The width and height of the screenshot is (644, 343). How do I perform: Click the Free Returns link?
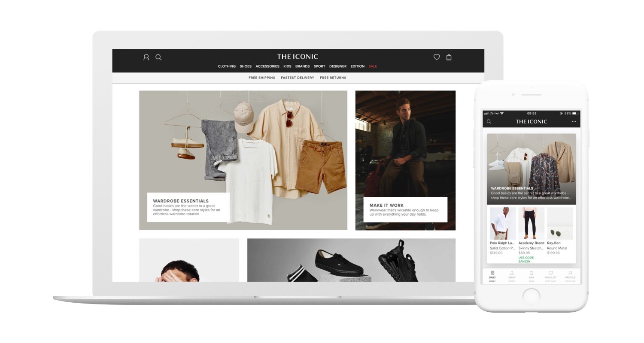[333, 78]
